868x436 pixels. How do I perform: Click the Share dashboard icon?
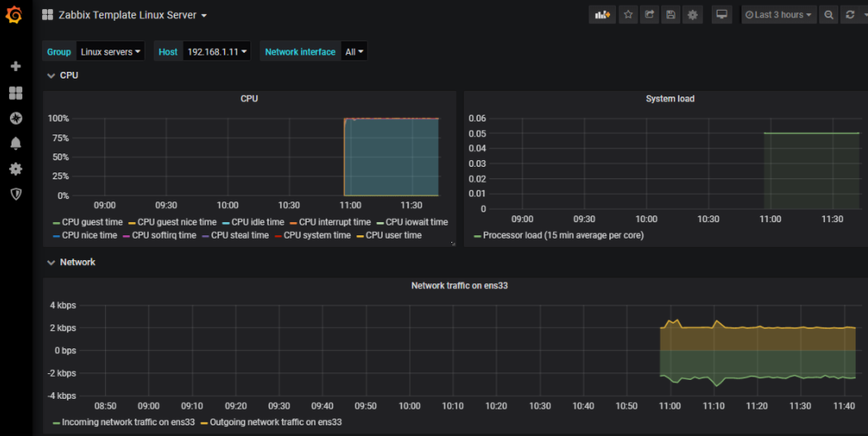[649, 15]
